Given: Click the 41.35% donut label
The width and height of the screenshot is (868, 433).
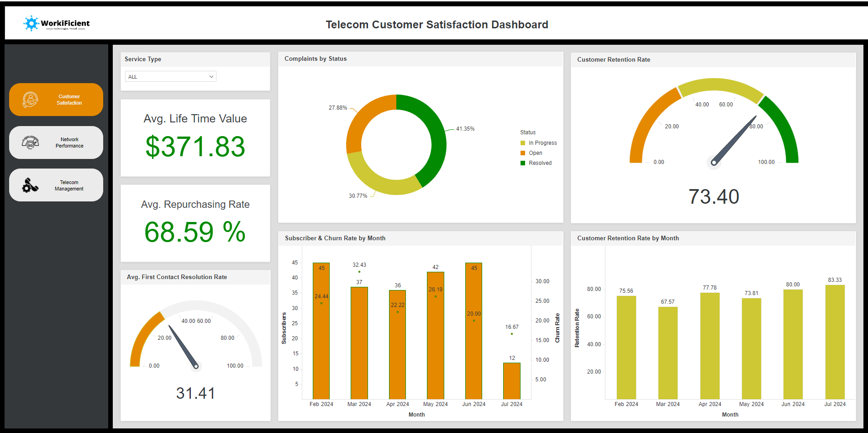Looking at the screenshot, I should pyautogui.click(x=465, y=129).
